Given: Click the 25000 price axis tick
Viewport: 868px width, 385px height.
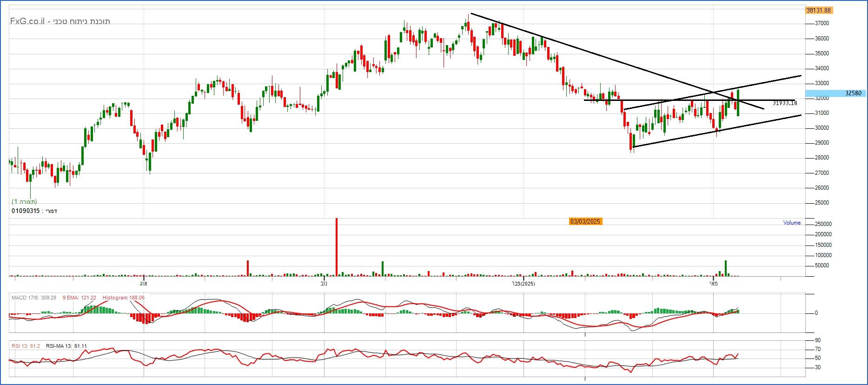Looking at the screenshot, I should pos(822,203).
